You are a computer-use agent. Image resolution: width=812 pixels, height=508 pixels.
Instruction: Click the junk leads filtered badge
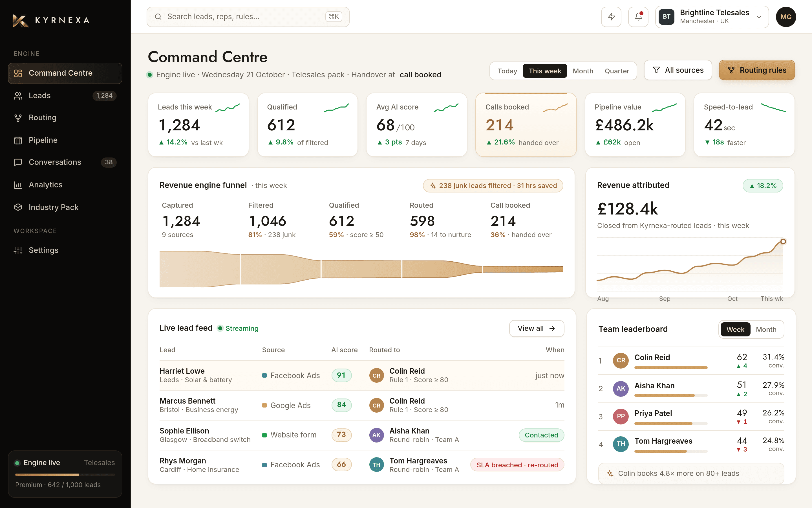493,186
